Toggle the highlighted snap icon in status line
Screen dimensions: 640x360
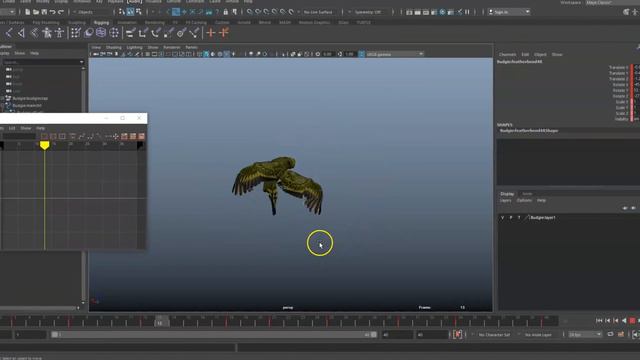pyautogui.click(x=176, y=12)
